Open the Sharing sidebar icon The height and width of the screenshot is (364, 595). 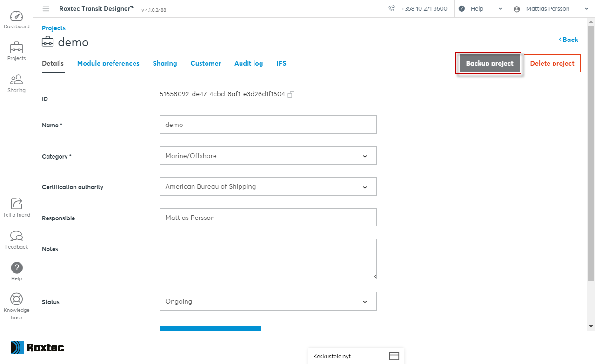(16, 80)
